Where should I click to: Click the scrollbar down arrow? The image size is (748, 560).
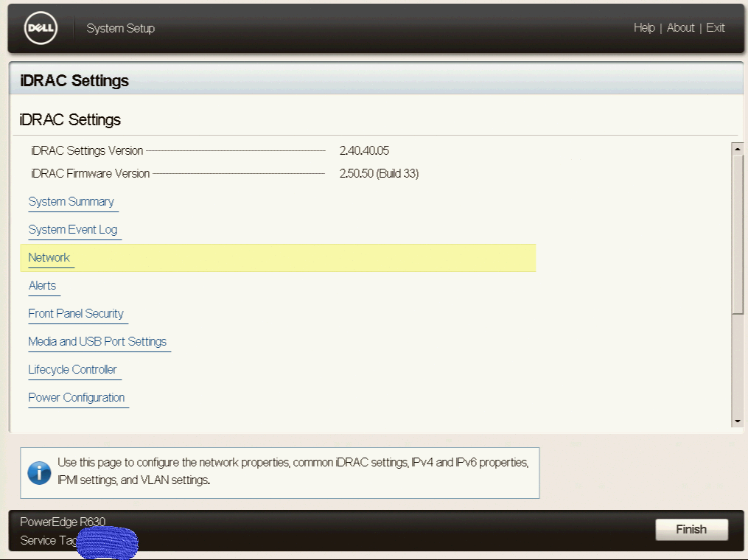click(x=737, y=421)
